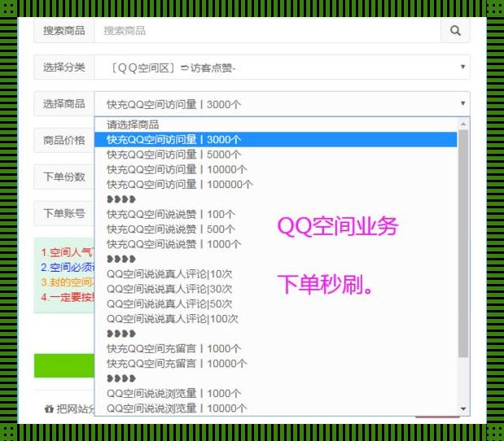Viewport: 504px width, 441px height.
Task: Select QQ空间说说浏览量 | 10000个 option
Action: (x=276, y=408)
